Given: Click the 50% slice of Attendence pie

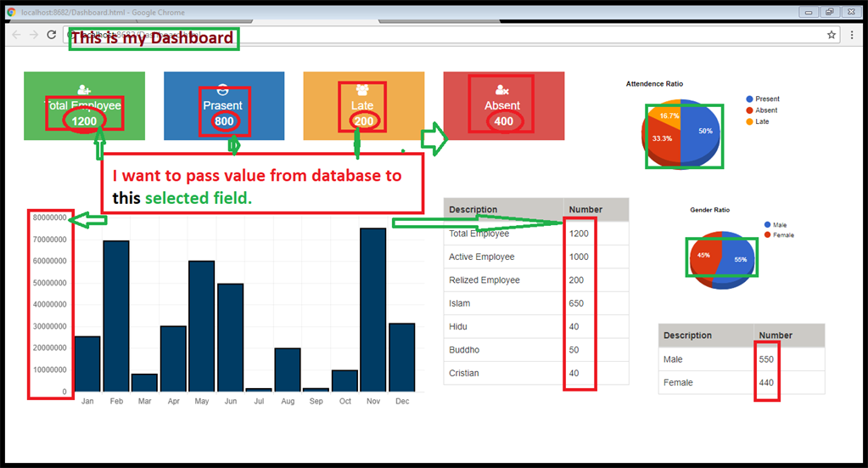Looking at the screenshot, I should (x=700, y=132).
